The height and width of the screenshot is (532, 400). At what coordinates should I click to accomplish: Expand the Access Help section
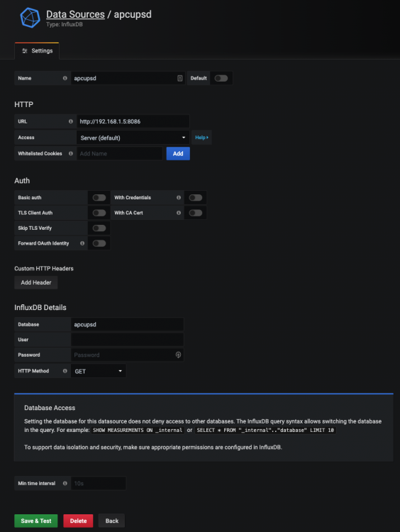[201, 138]
